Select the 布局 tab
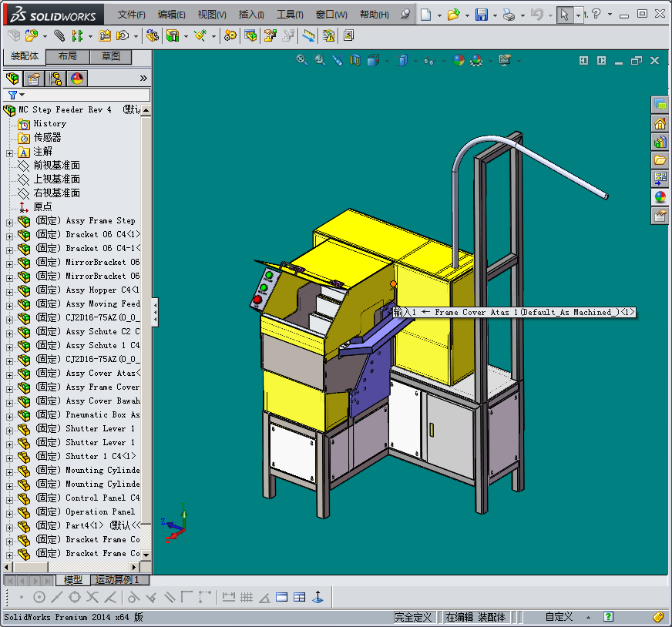672x627 pixels. pyautogui.click(x=68, y=56)
